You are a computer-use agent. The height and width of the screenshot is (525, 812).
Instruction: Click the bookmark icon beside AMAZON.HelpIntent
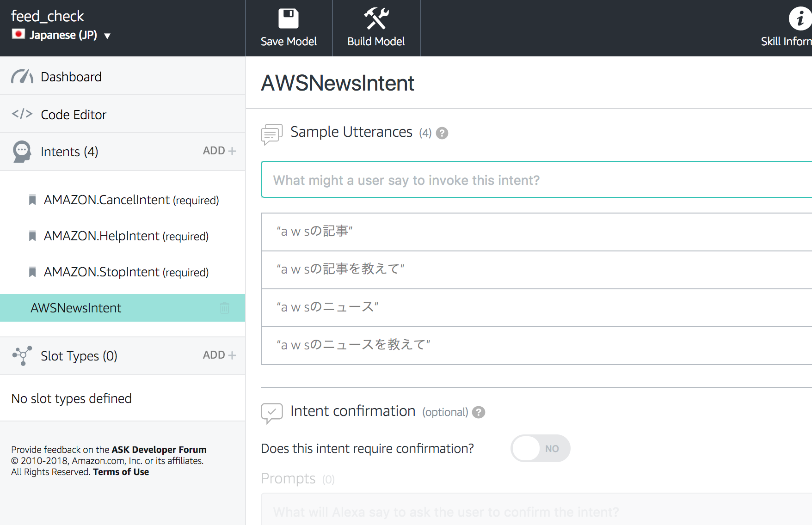[32, 236]
